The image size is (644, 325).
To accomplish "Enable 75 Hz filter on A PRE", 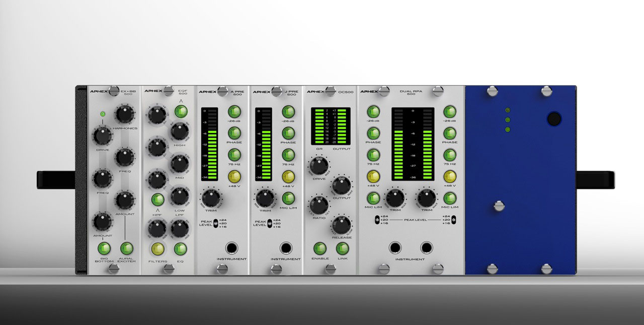I will tap(234, 155).
